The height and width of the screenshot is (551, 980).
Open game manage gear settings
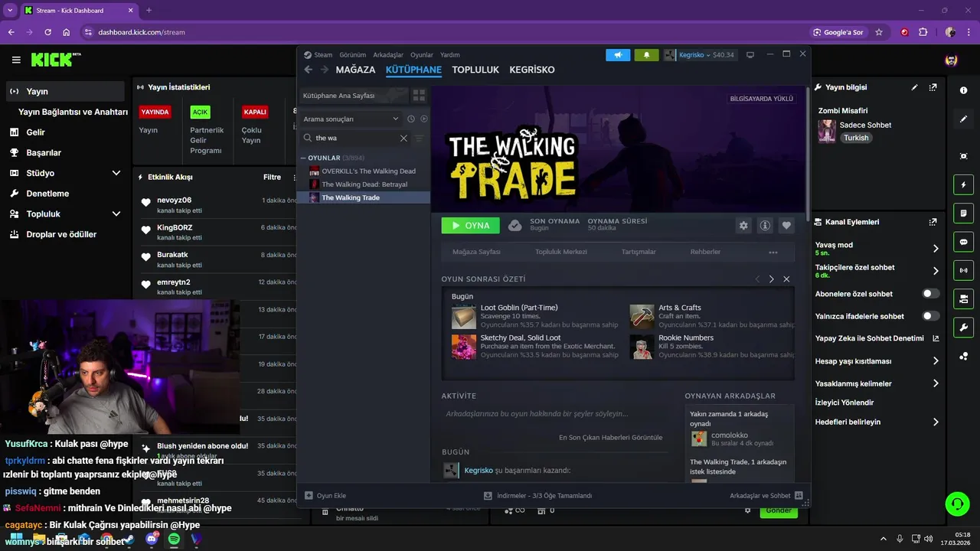(743, 226)
